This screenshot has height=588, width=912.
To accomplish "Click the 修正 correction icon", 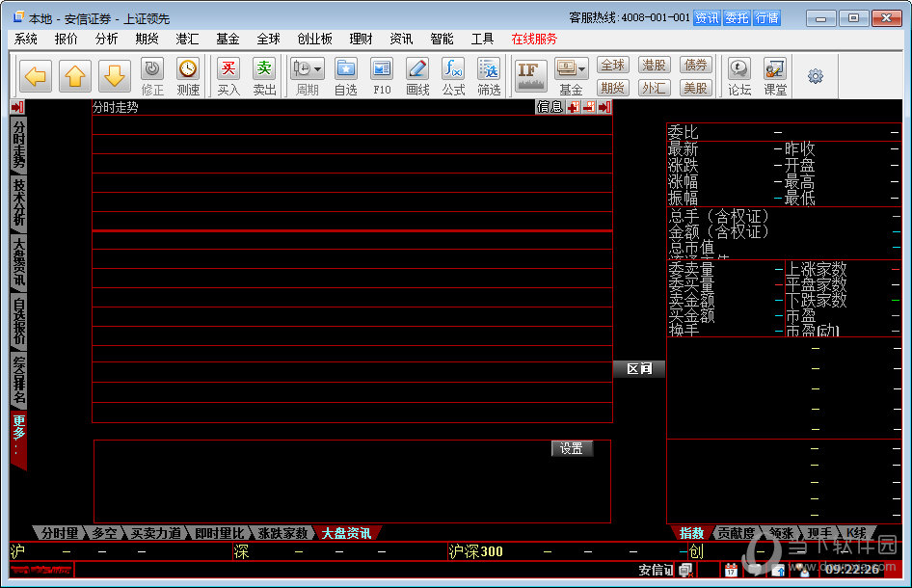I will click(x=152, y=76).
